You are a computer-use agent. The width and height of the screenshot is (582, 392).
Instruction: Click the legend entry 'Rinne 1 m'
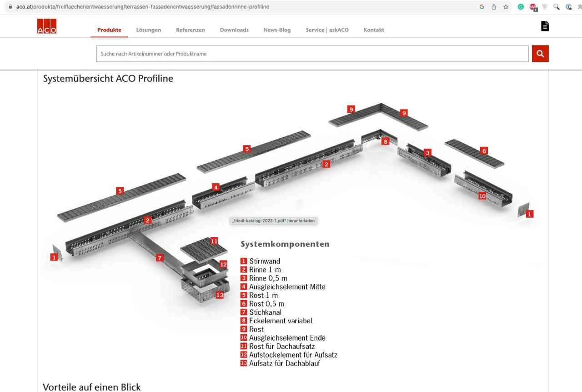pos(265,270)
